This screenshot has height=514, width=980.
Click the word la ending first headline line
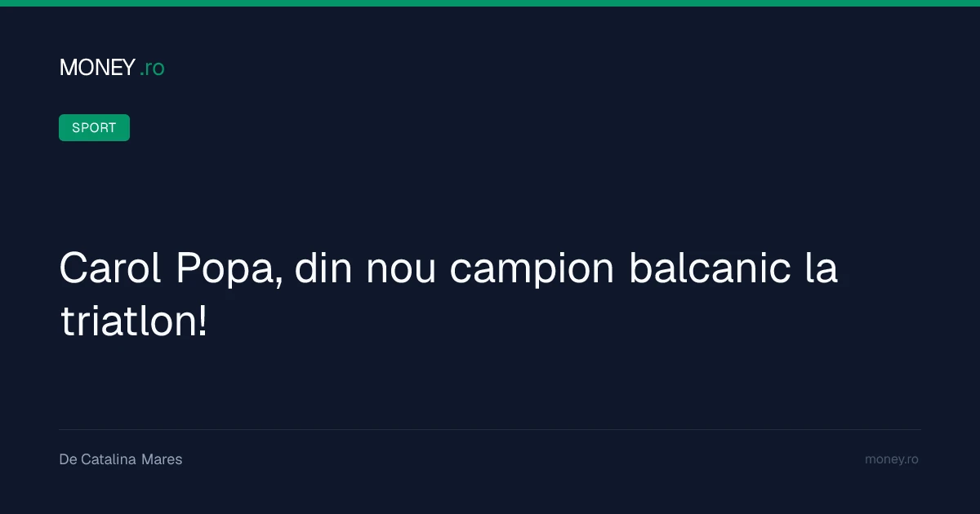tap(822, 269)
